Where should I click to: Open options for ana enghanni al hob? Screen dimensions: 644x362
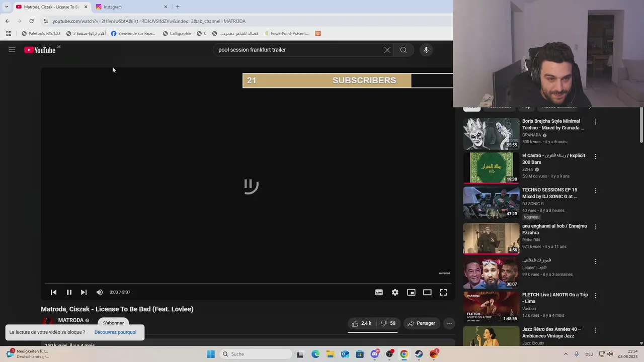tap(595, 227)
